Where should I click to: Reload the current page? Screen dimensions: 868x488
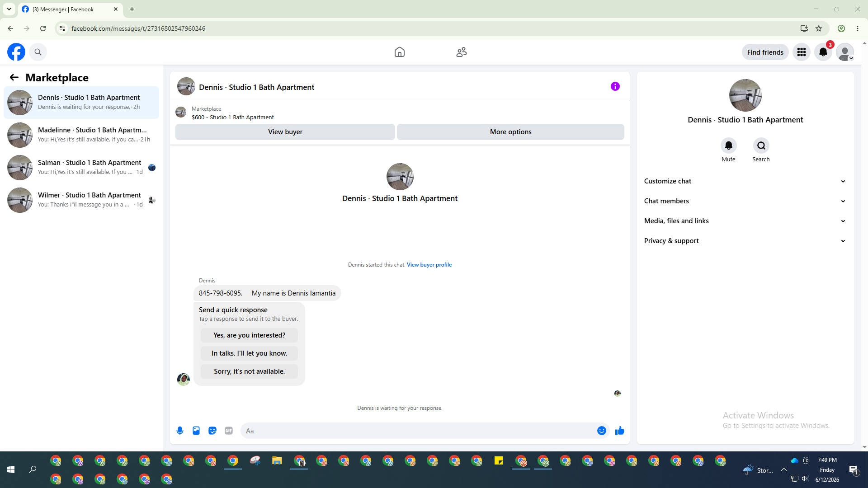click(43, 28)
